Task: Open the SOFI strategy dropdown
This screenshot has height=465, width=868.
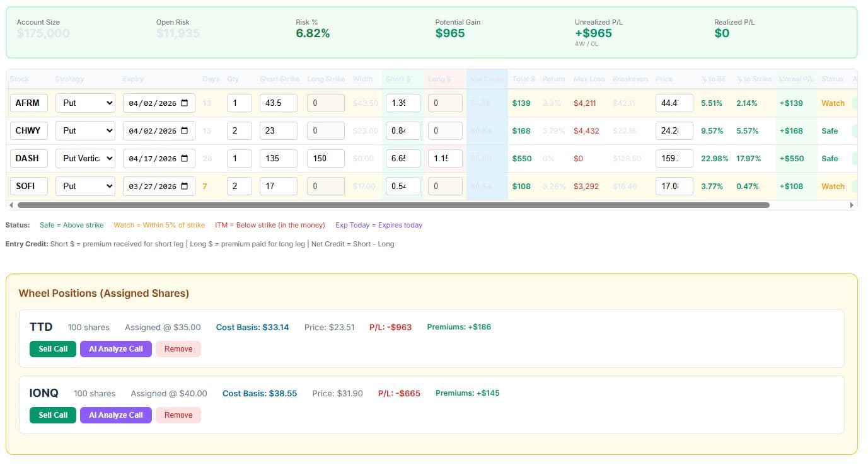Action: (x=85, y=186)
